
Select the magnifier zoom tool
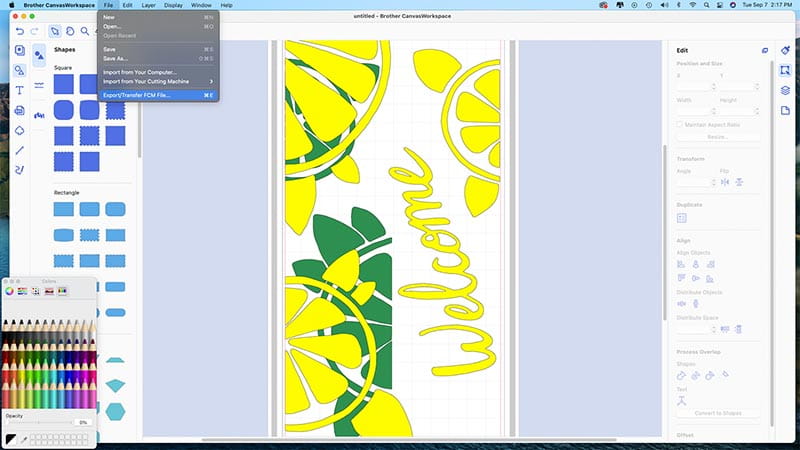click(x=85, y=32)
